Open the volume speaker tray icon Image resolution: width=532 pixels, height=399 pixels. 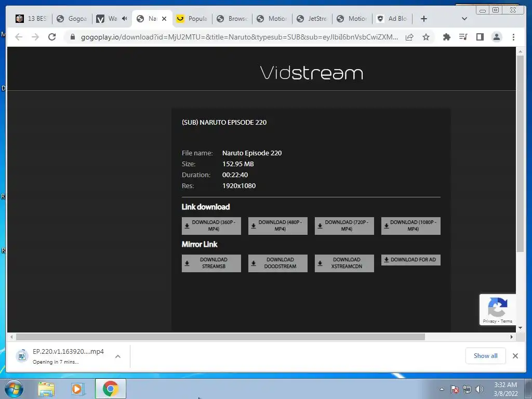coord(479,389)
